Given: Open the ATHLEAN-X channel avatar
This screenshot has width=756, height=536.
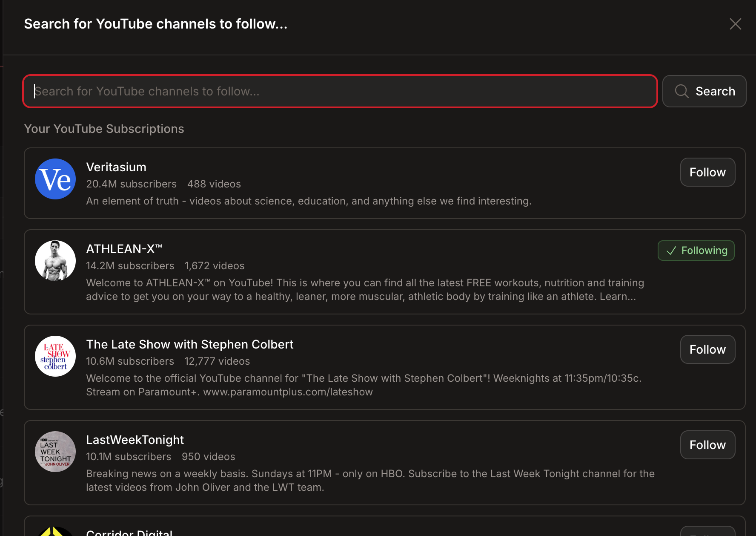Looking at the screenshot, I should (x=55, y=261).
